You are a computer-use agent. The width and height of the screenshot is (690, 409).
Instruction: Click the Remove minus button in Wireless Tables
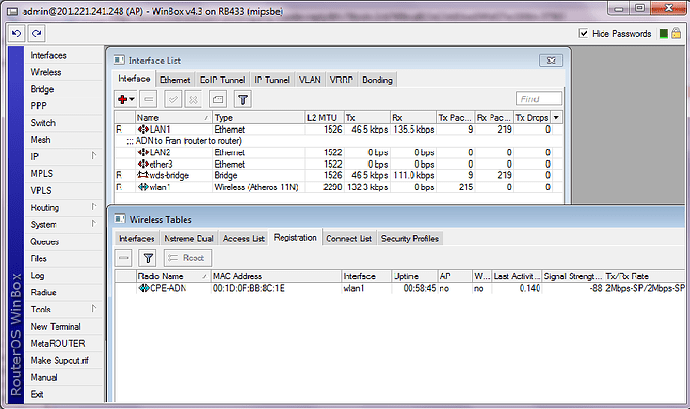point(124,258)
